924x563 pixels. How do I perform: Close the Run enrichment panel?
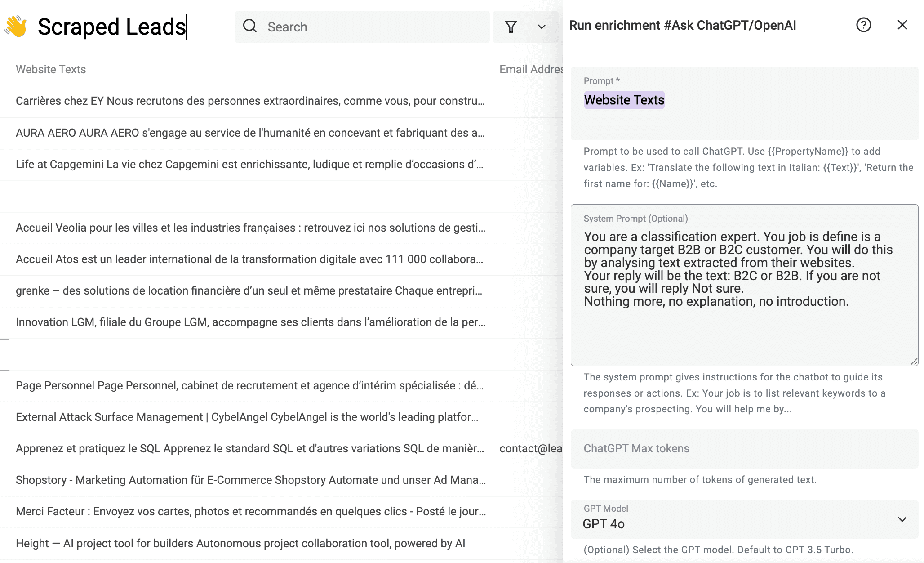tap(902, 25)
